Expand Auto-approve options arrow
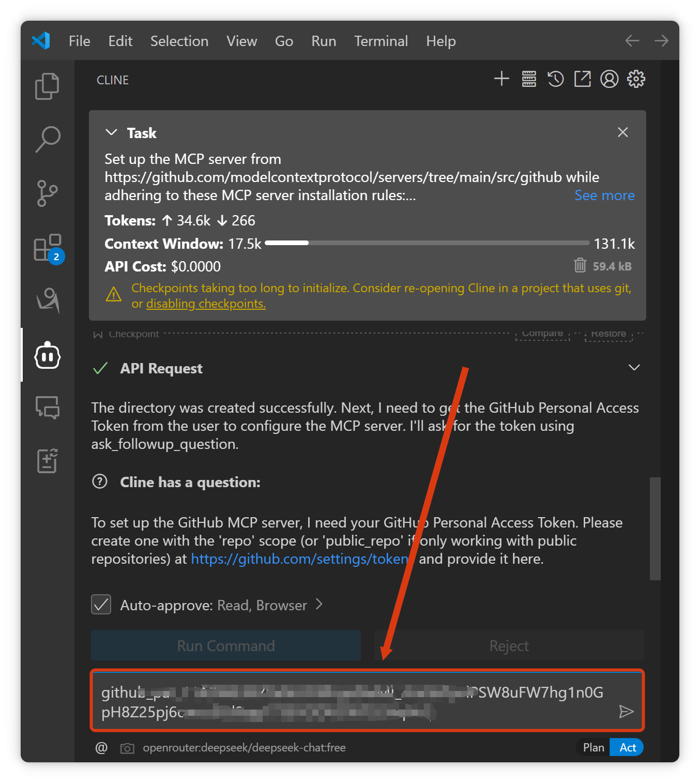 pos(319,604)
